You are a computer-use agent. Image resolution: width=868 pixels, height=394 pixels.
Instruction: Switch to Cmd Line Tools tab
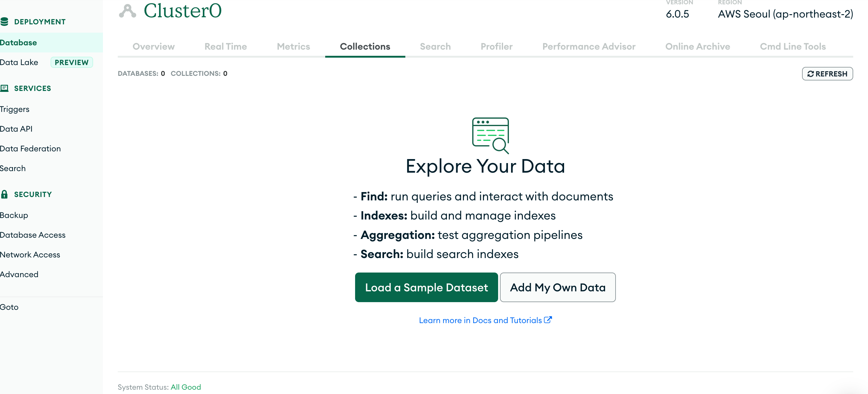(x=793, y=47)
